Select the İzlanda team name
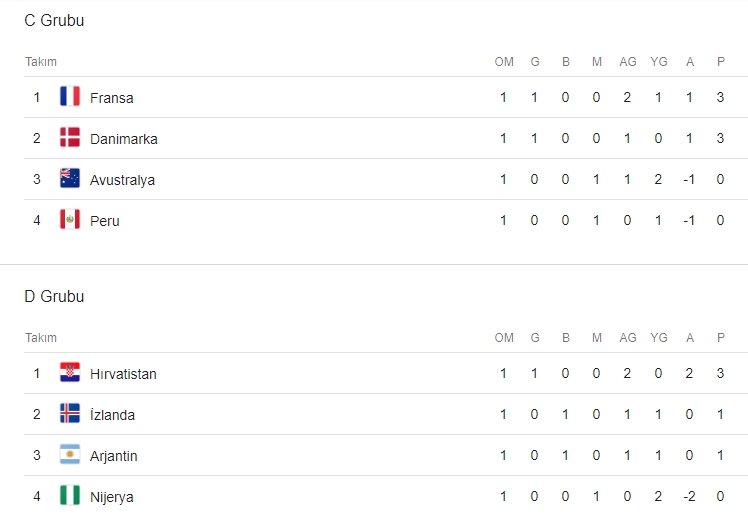Image resolution: width=748 pixels, height=524 pixels. [112, 415]
